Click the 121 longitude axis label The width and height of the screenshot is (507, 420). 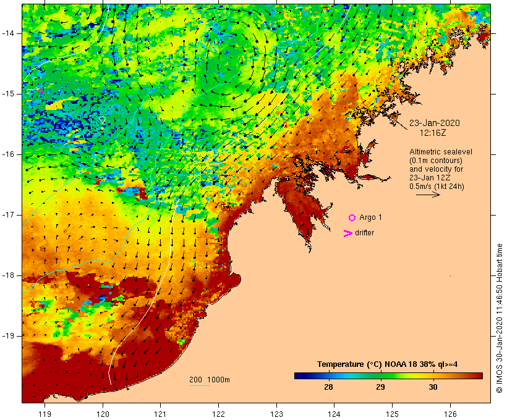tap(160, 414)
